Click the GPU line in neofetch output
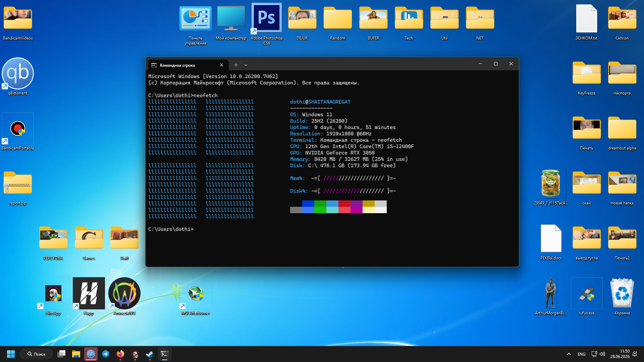The image size is (644, 362). coord(332,153)
